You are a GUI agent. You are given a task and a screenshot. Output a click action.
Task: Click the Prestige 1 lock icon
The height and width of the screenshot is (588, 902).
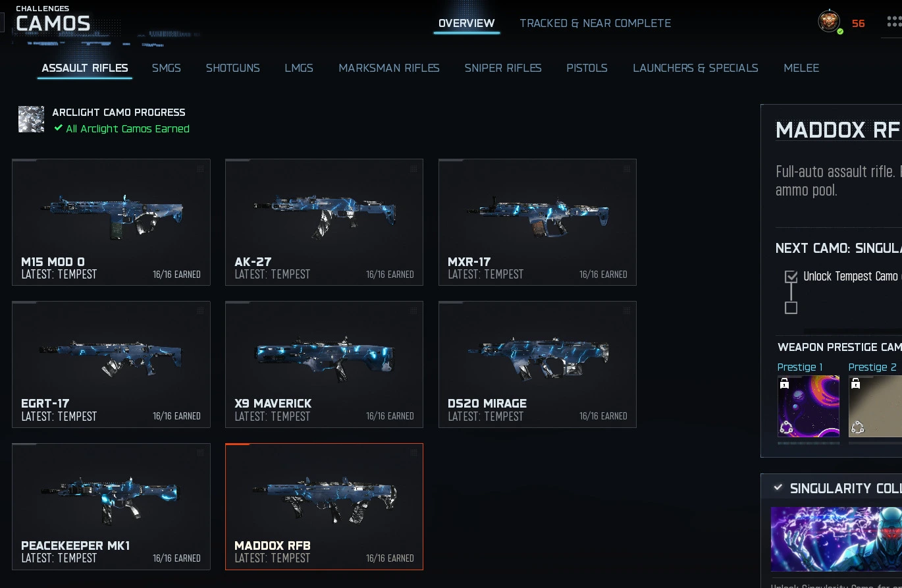pyautogui.click(x=784, y=383)
